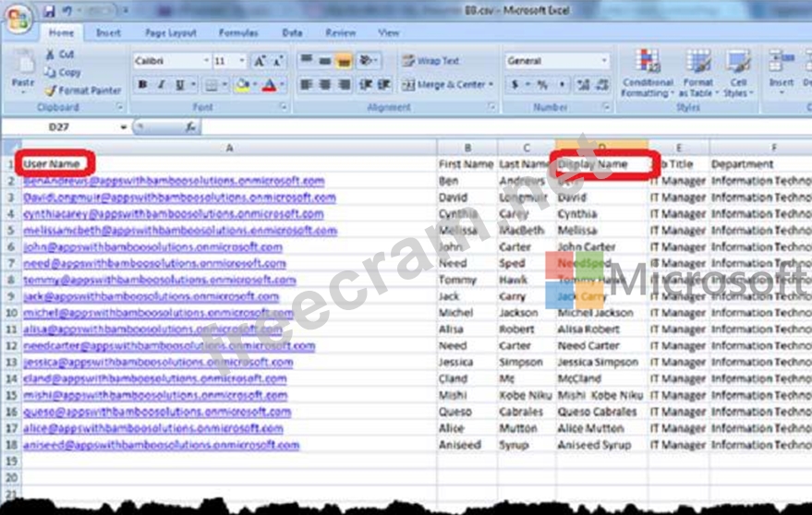
Task: Open the Data tab
Action: [292, 32]
